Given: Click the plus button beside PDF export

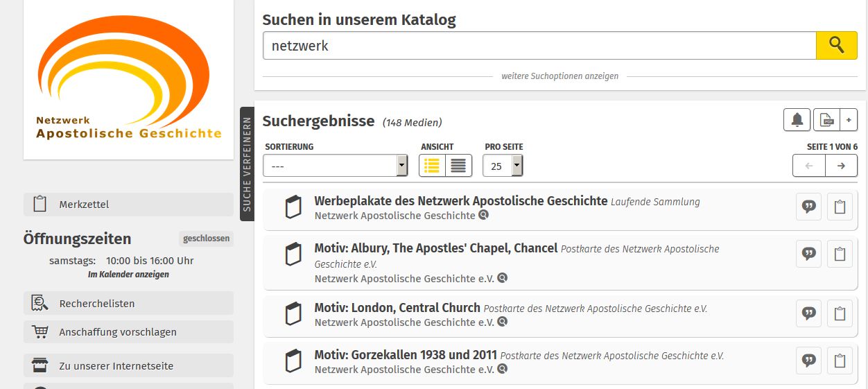Looking at the screenshot, I should tap(849, 120).
